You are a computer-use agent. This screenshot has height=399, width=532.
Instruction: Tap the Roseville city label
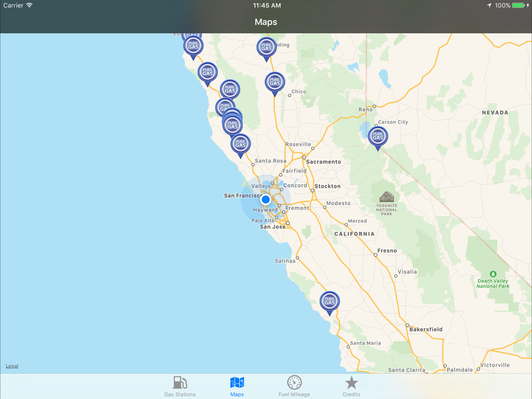coord(298,144)
